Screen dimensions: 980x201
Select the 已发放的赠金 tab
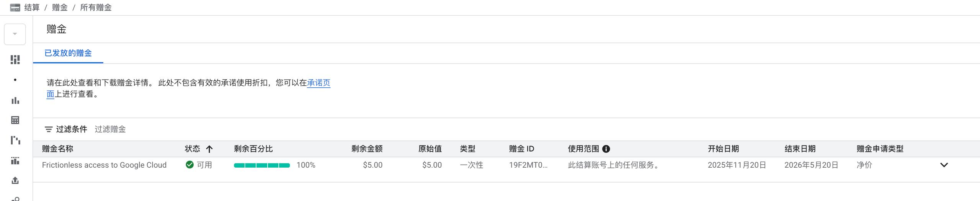click(68, 53)
